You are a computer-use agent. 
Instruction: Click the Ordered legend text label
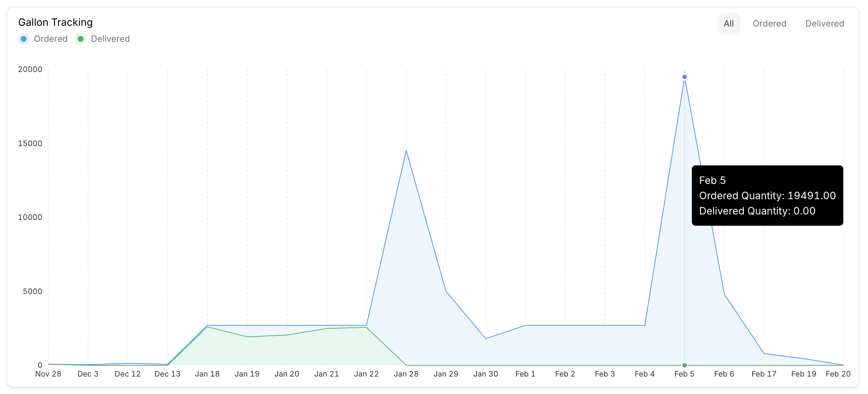click(x=51, y=39)
